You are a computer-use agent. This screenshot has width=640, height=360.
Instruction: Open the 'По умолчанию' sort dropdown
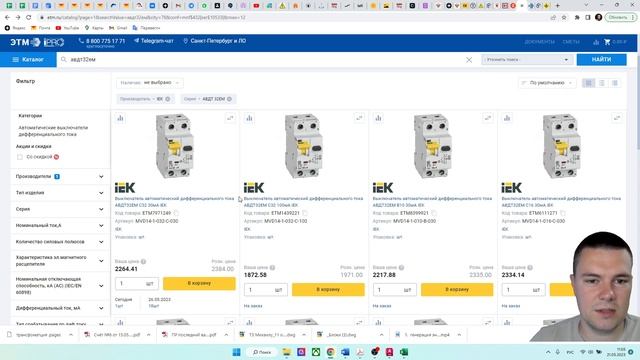coord(547,83)
